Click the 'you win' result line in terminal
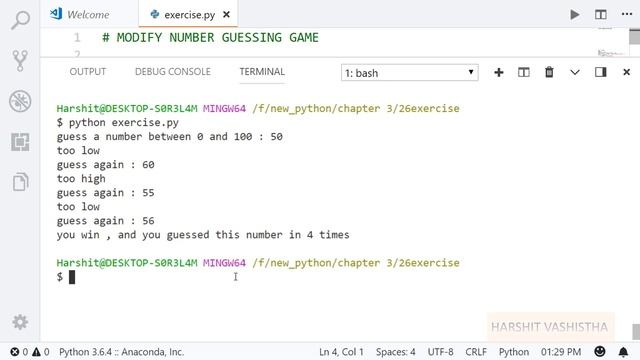Image resolution: width=640 pixels, height=360 pixels. point(203,235)
